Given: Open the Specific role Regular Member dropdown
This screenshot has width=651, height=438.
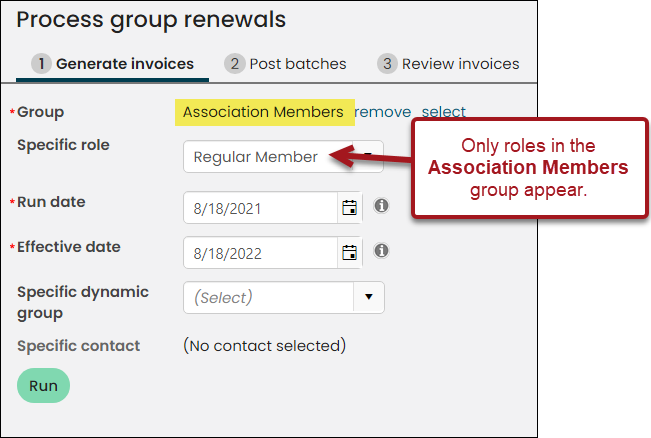Looking at the screenshot, I should (x=283, y=157).
